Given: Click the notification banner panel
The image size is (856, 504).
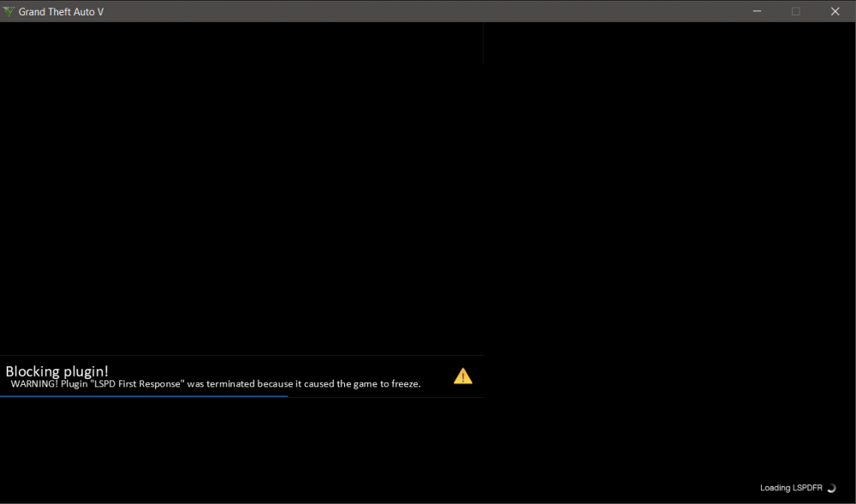Looking at the screenshot, I should coord(240,377).
